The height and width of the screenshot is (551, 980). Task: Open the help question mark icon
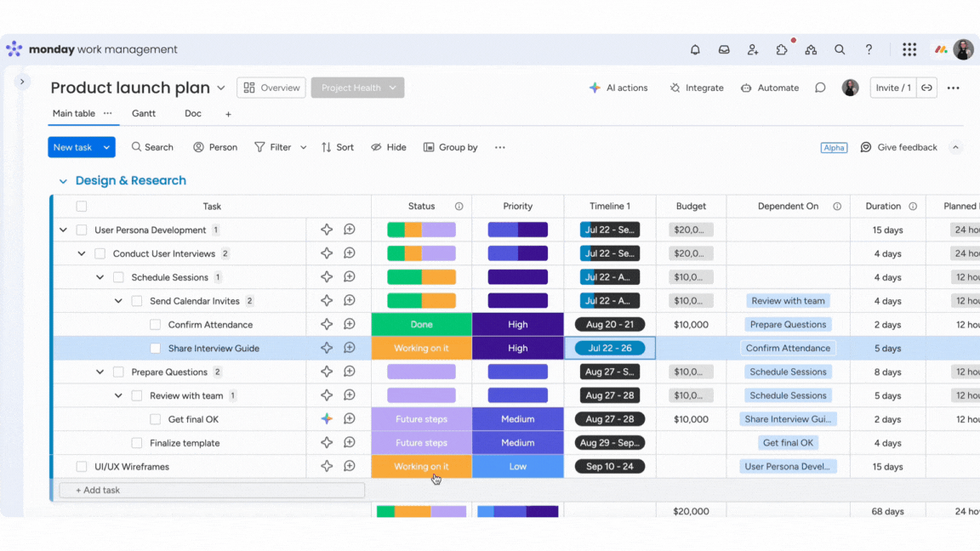(x=869, y=50)
